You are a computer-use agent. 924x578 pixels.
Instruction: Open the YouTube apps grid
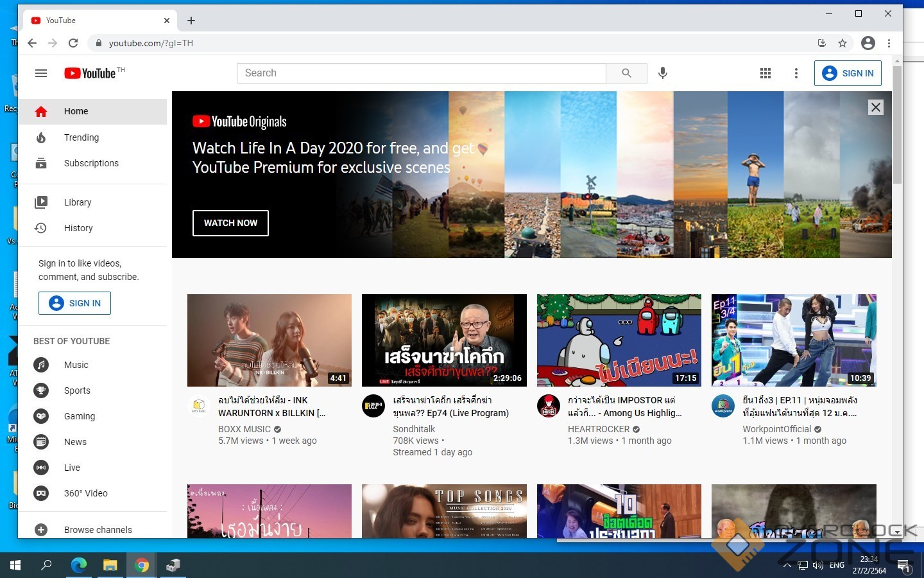pos(765,73)
